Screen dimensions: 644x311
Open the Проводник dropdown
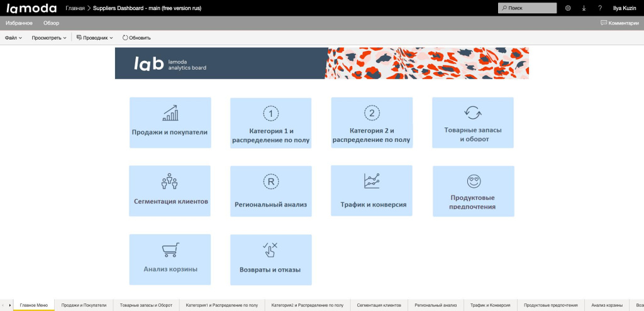tap(94, 38)
